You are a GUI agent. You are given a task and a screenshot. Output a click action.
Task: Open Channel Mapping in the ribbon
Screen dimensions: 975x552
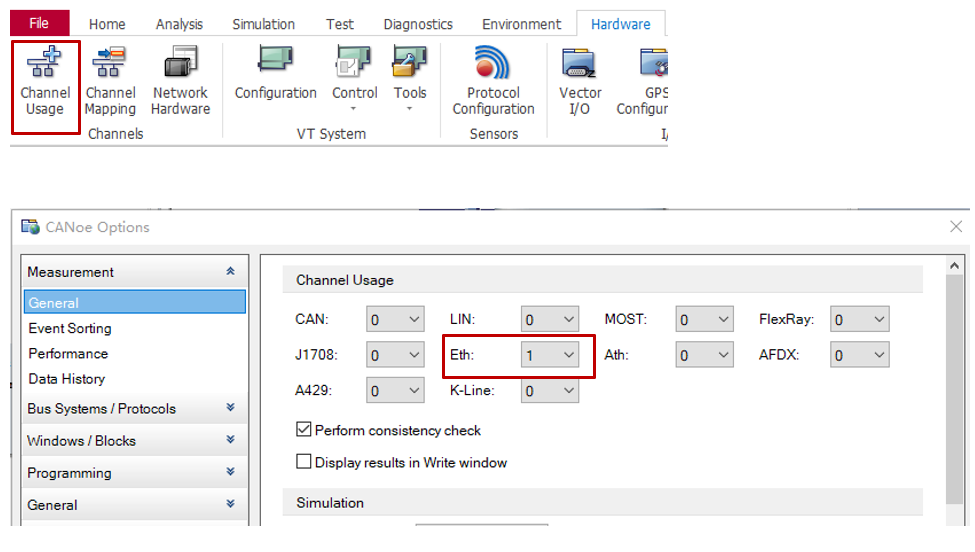click(x=110, y=81)
